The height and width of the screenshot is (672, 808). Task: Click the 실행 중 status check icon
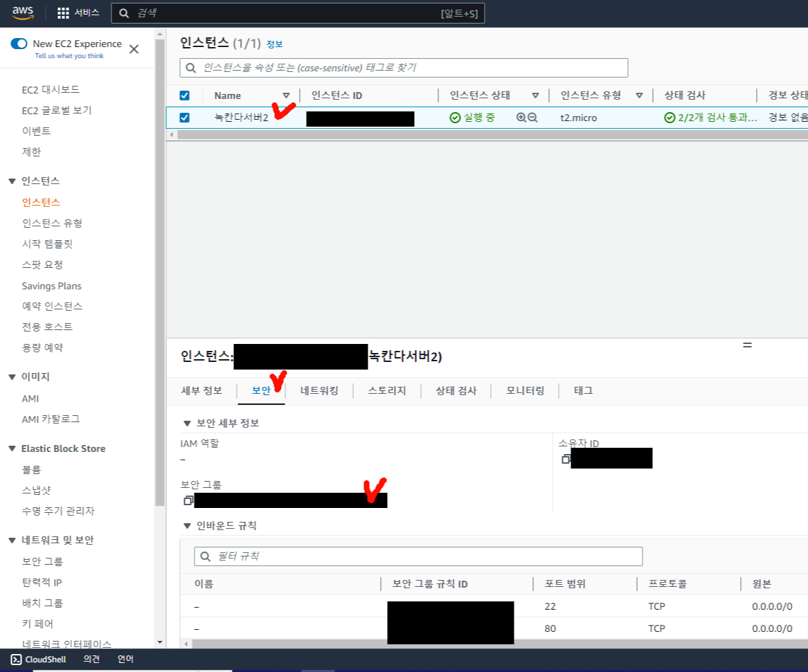pyautogui.click(x=455, y=118)
